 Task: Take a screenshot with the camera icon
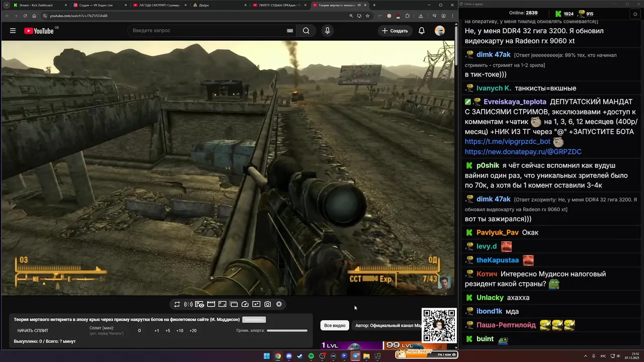(268, 304)
